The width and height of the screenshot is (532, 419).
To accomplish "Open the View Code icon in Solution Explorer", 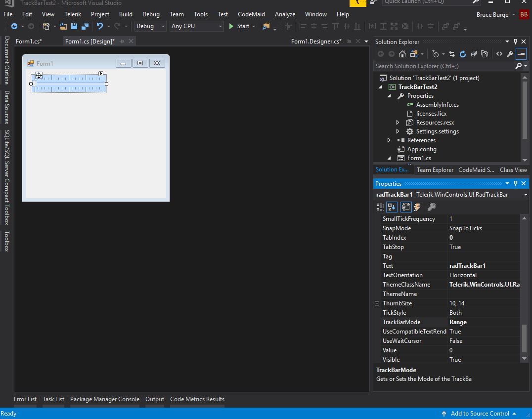I will (499, 54).
